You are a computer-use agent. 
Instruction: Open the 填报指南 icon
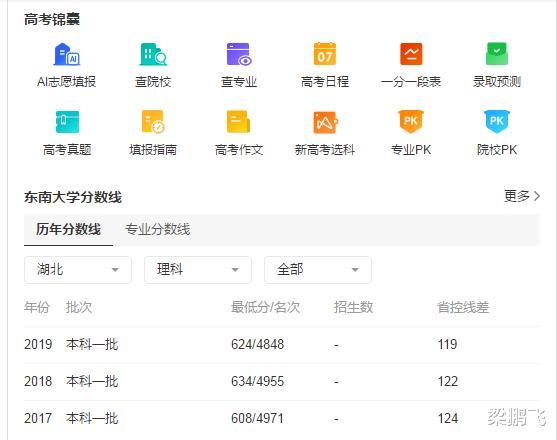(x=153, y=121)
